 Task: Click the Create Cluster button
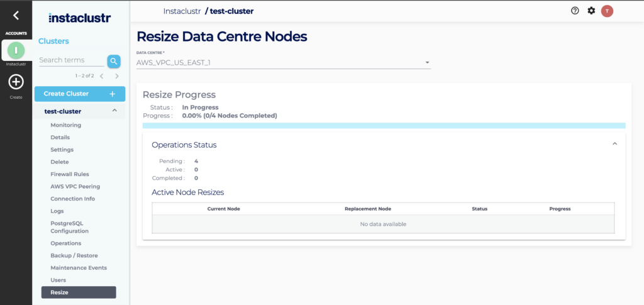[80, 94]
